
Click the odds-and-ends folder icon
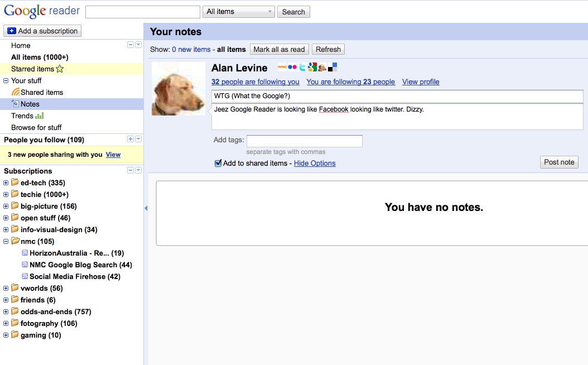15,311
